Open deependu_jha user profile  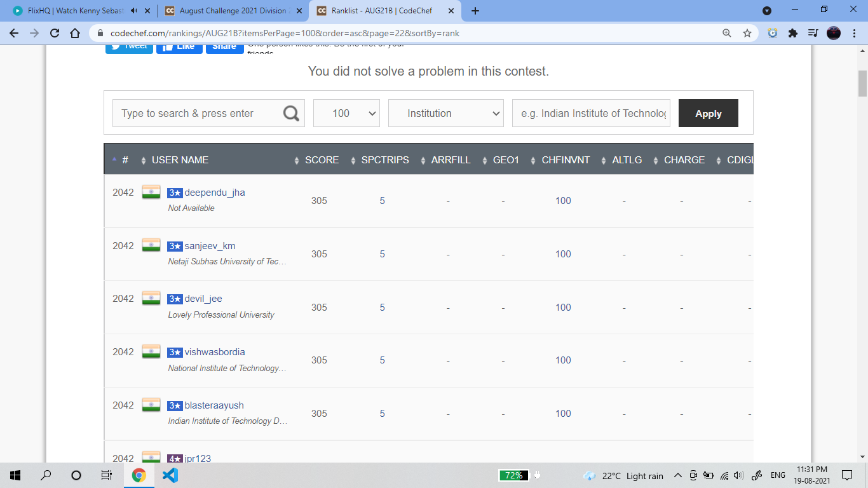(215, 193)
